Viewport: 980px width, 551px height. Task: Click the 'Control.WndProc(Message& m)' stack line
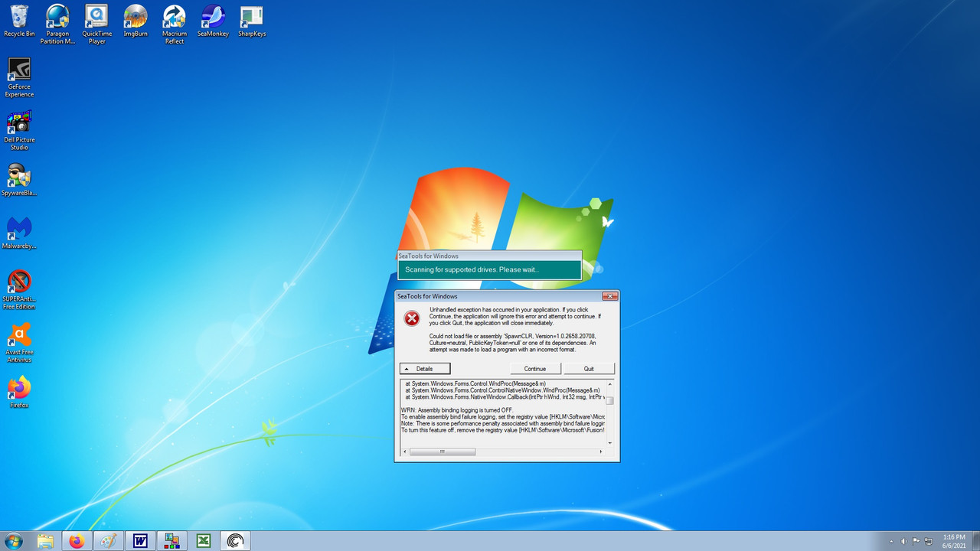475,383
